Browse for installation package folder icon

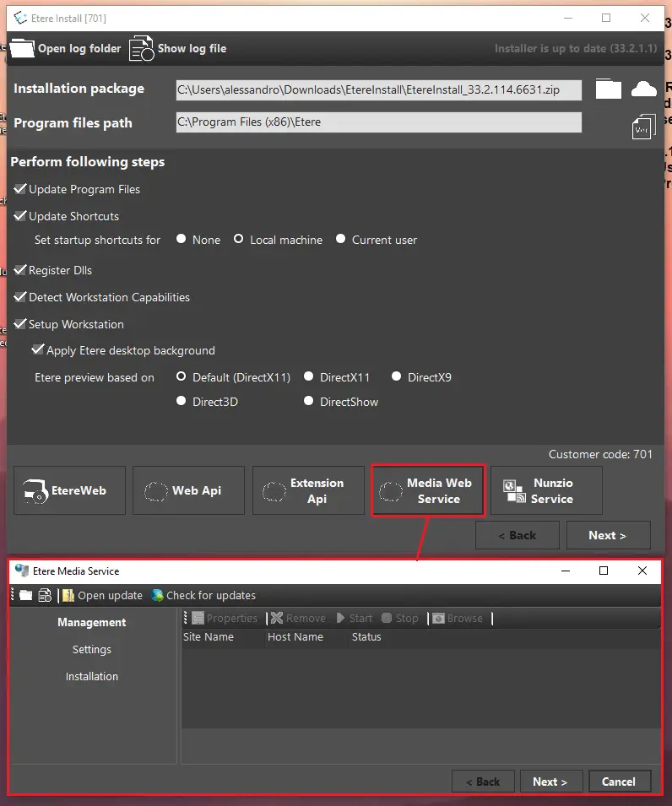click(x=608, y=89)
